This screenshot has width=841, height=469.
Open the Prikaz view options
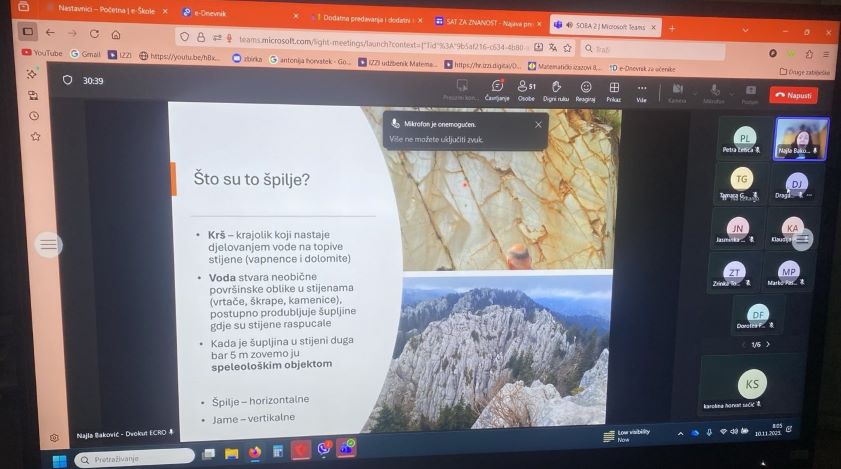point(613,90)
